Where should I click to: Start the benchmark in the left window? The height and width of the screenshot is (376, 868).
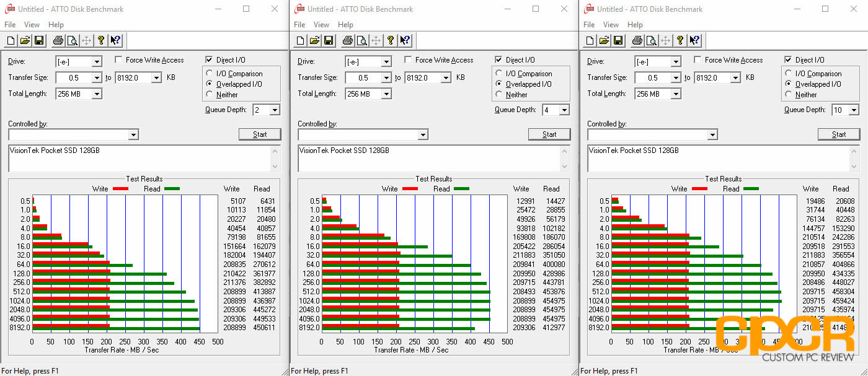[x=260, y=134]
